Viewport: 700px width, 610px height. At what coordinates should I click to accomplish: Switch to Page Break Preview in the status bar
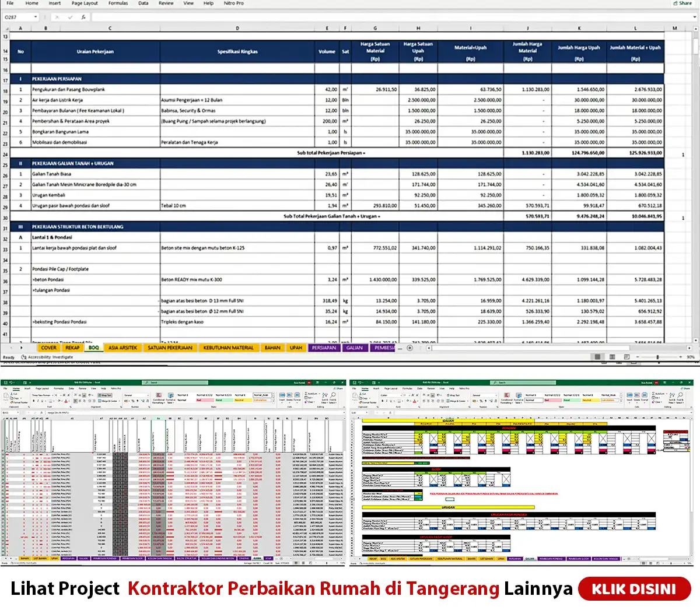point(626,357)
